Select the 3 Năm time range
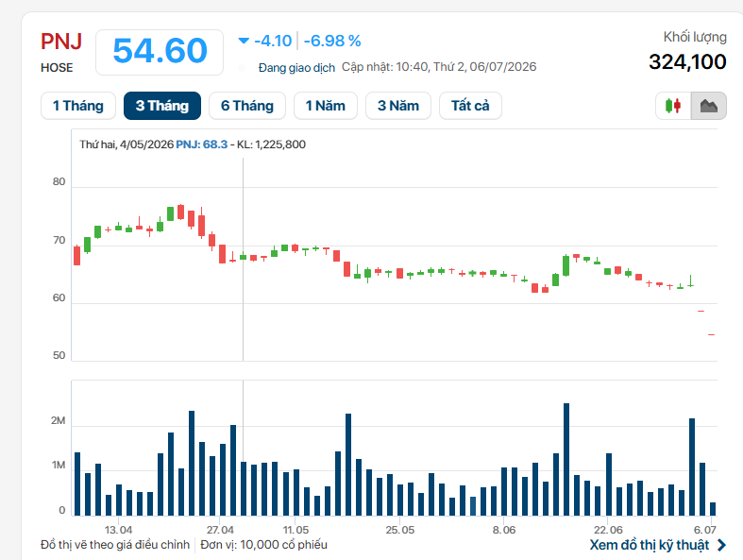 [398, 105]
